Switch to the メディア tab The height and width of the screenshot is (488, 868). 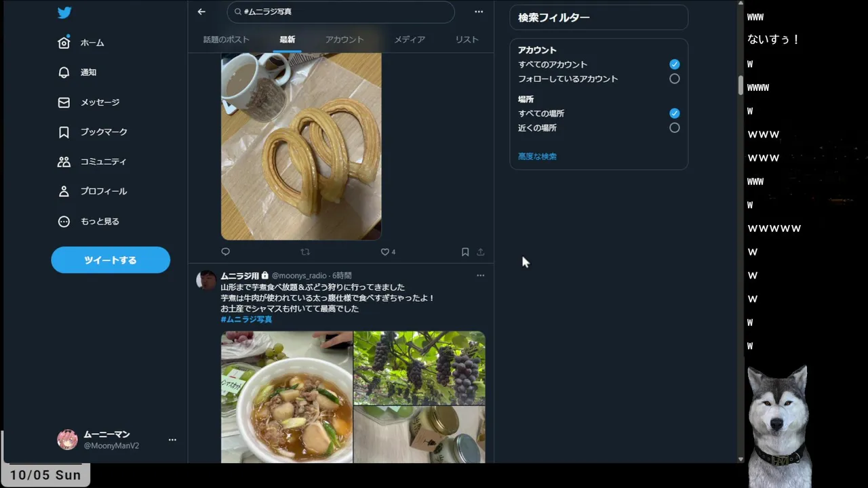[x=410, y=39]
